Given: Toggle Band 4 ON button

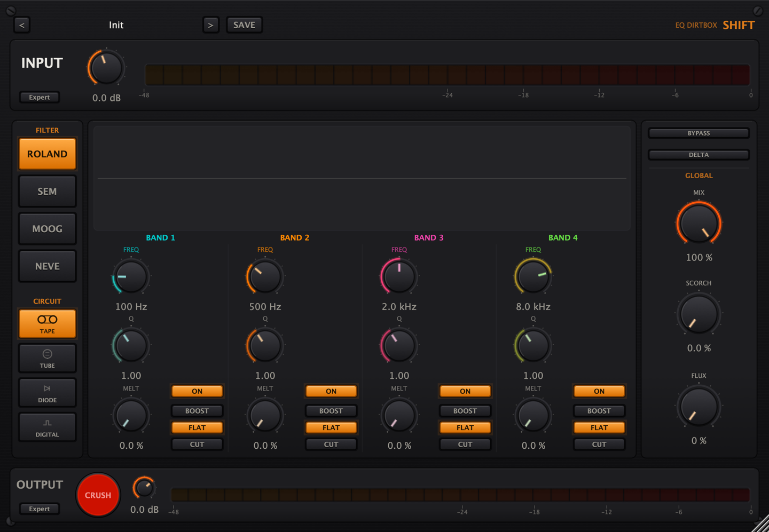Looking at the screenshot, I should 599,391.
